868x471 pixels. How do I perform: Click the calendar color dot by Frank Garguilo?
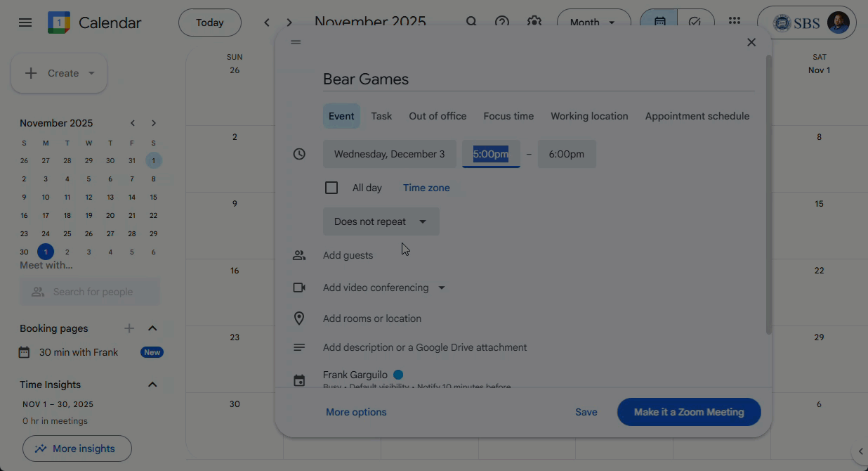coord(398,375)
